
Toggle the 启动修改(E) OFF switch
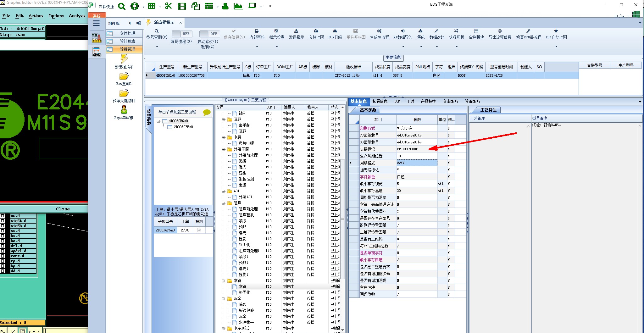click(209, 34)
